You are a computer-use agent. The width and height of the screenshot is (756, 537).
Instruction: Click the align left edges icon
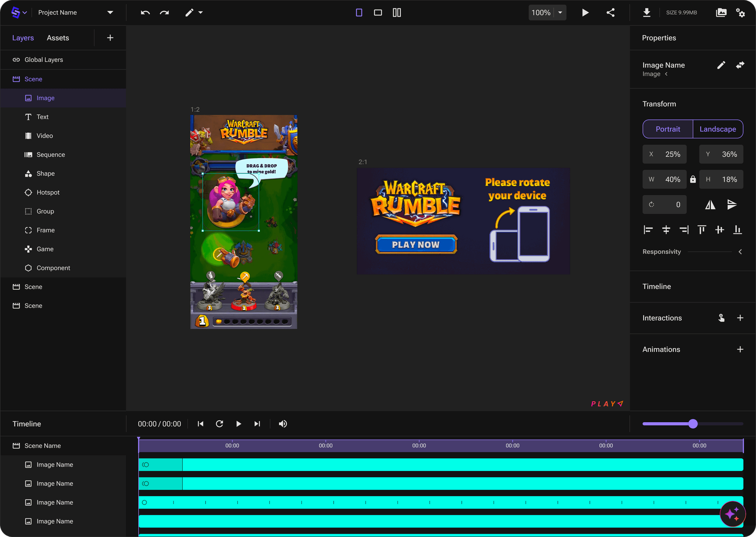click(x=648, y=230)
